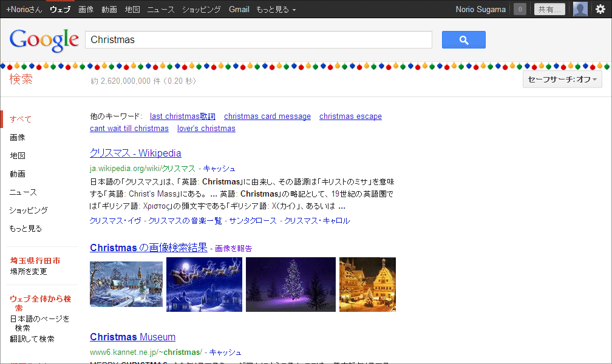612x364 pixels.
Task: Open suggestion last christmas歌詞
Action: pos(183,116)
